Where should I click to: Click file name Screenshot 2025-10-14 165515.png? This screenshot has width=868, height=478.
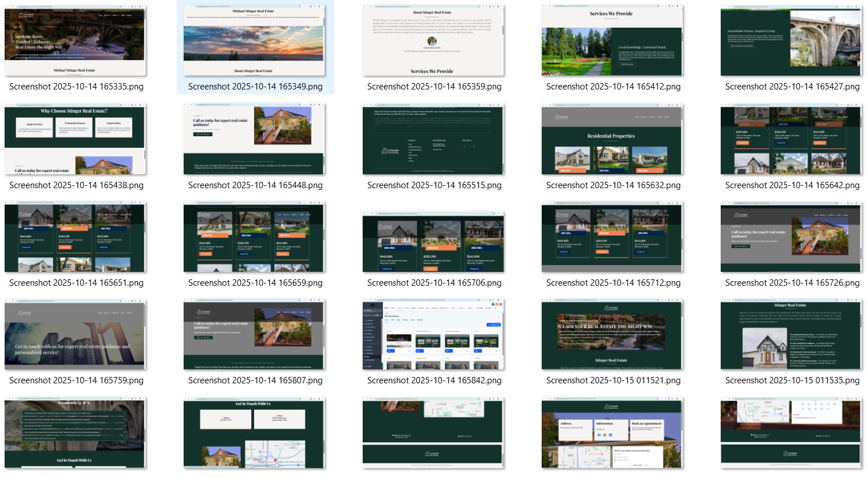coord(434,185)
